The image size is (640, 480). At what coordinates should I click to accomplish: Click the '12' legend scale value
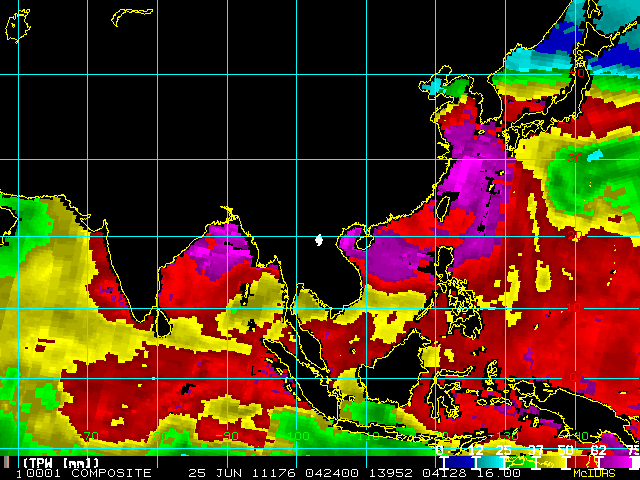tap(476, 450)
